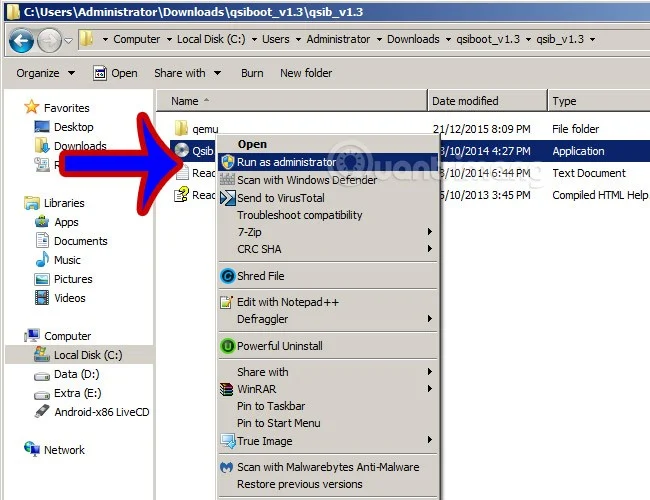
Task: Sort by the Type column header
Action: point(599,101)
